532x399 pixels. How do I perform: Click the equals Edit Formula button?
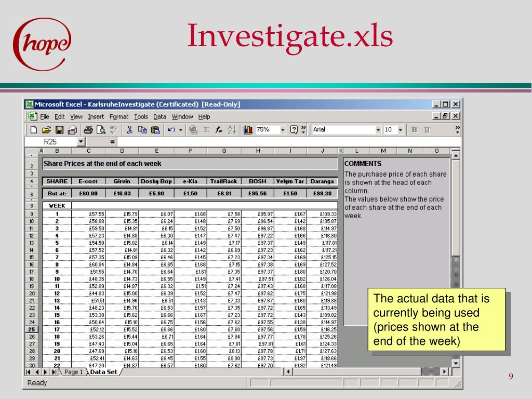tap(112, 142)
